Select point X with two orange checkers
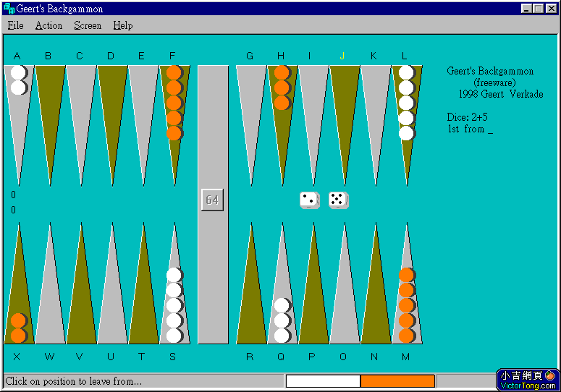 tap(19, 283)
